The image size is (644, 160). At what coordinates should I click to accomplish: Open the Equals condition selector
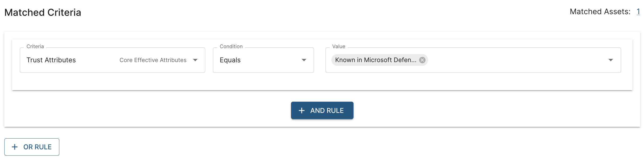point(257,60)
